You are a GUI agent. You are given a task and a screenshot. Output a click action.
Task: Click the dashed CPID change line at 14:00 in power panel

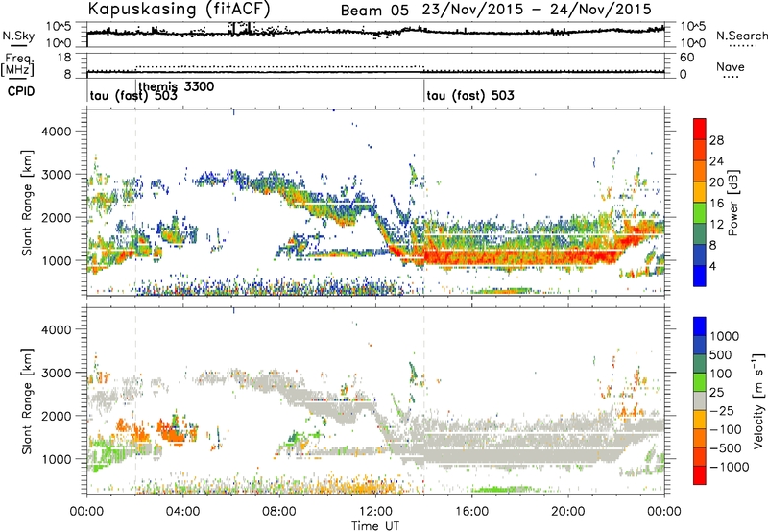tap(423, 203)
